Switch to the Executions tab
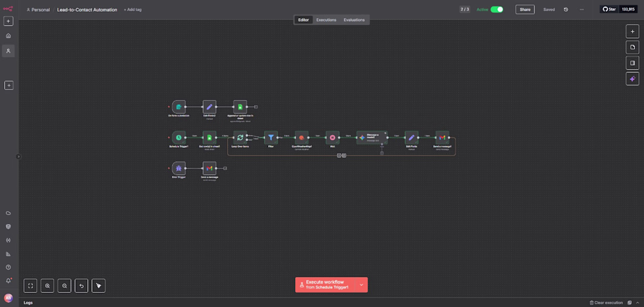 tap(326, 20)
